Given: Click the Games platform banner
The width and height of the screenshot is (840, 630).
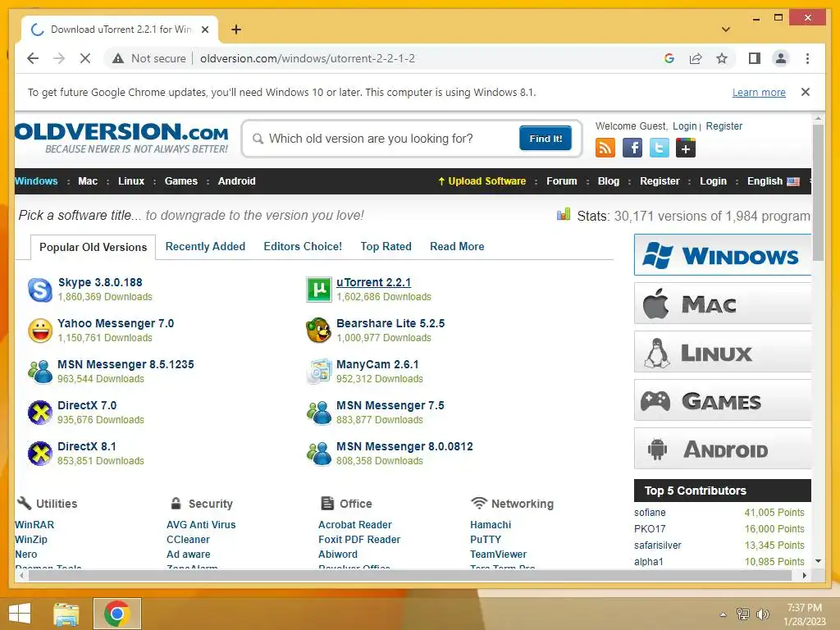Looking at the screenshot, I should pos(722,399).
